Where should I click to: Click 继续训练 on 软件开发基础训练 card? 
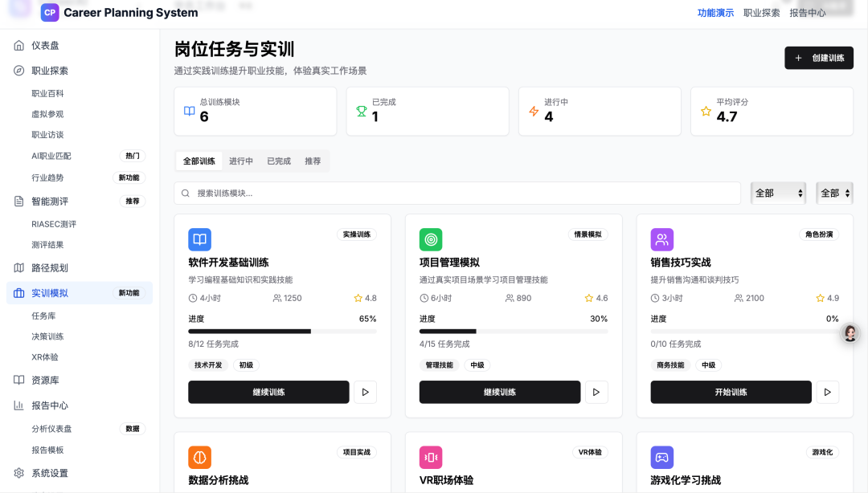click(268, 392)
